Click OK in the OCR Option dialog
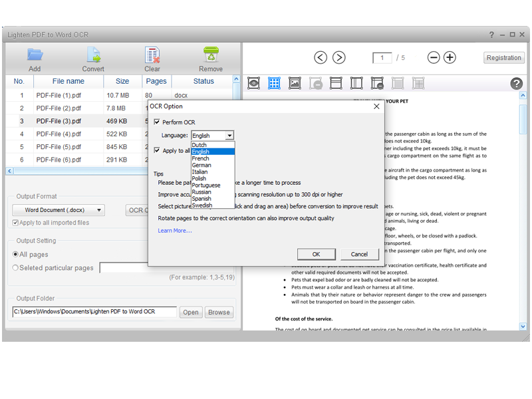Image resolution: width=532 pixels, height=399 pixels. pos(317,254)
